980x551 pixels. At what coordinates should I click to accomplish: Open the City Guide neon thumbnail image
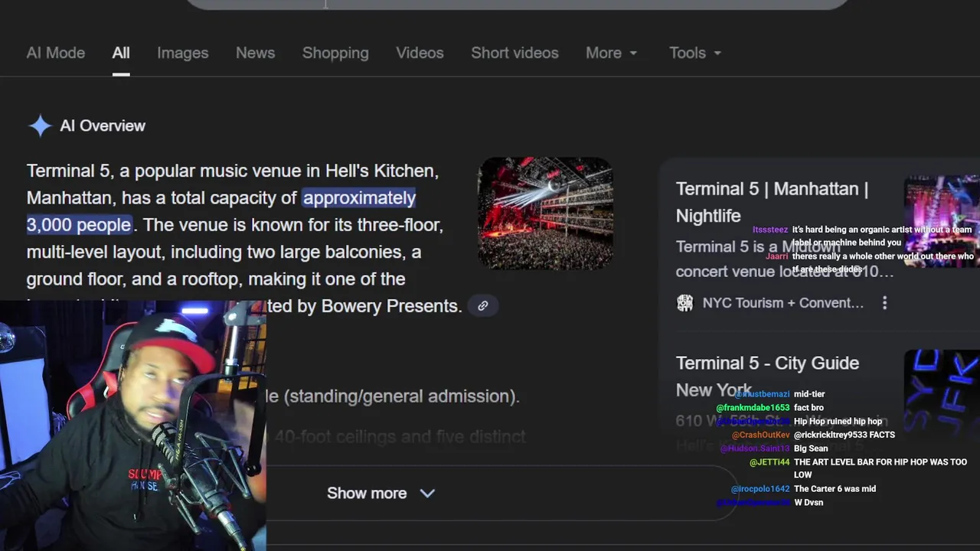pyautogui.click(x=941, y=393)
